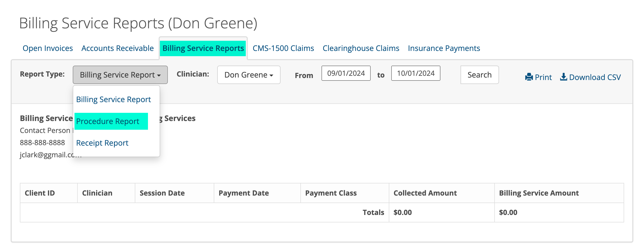Switch to the Accounts Receivable tab

(x=117, y=48)
